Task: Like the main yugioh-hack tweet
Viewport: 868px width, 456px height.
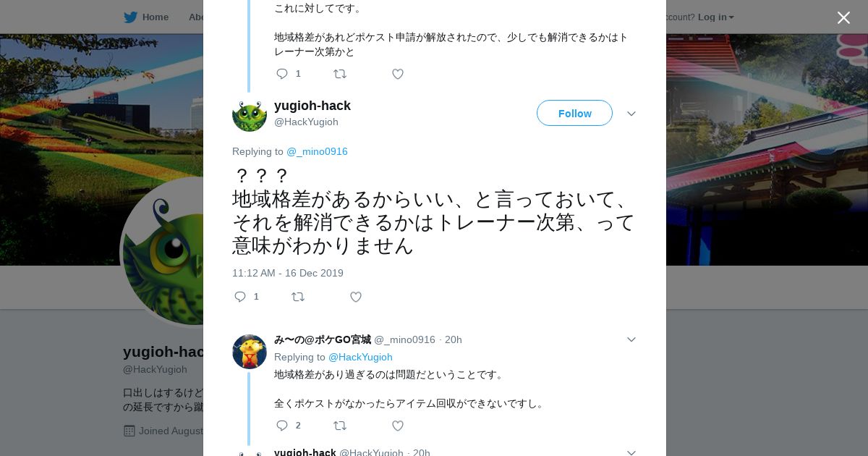Action: pos(355,297)
